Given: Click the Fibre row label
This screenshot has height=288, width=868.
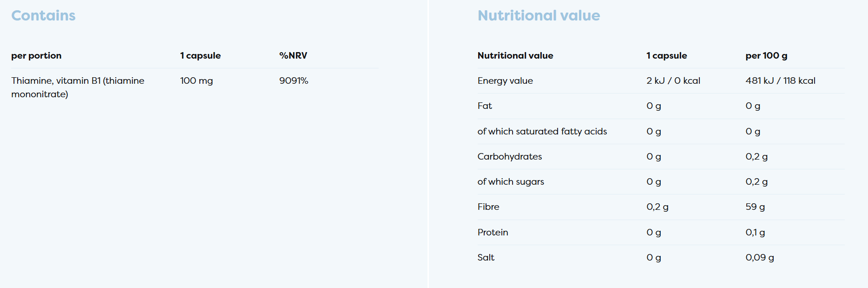Looking at the screenshot, I should (x=488, y=207).
